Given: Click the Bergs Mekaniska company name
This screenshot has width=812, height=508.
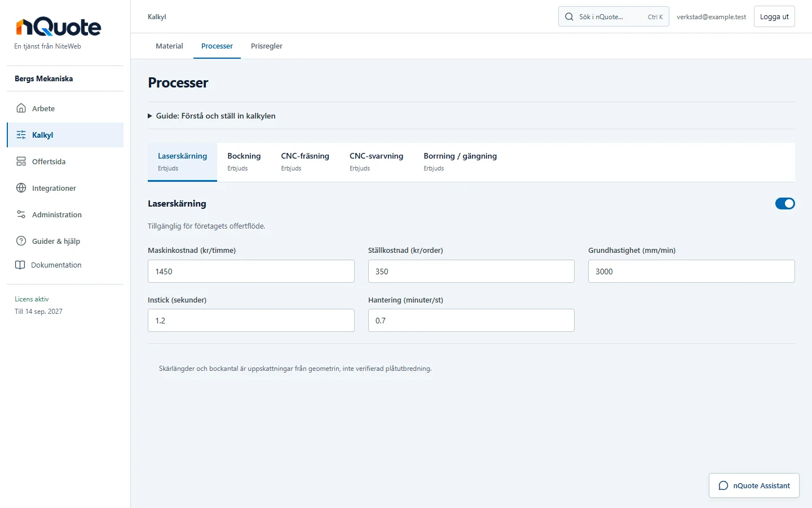Looking at the screenshot, I should pyautogui.click(x=44, y=78).
